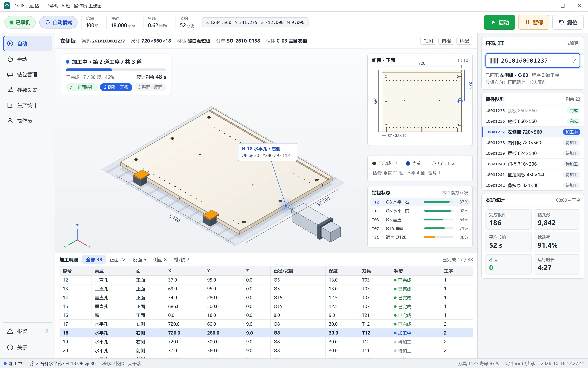Open the 关于 info icon entry

coord(27,347)
